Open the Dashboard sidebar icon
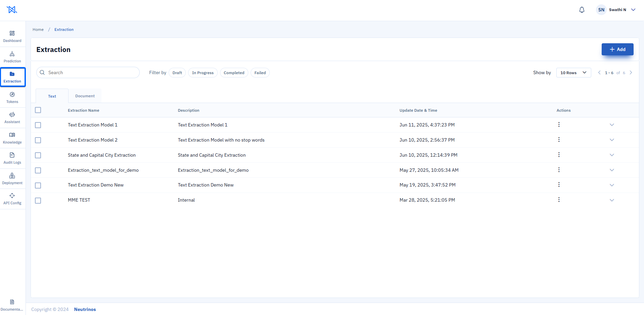This screenshot has width=644, height=315. pos(12,37)
